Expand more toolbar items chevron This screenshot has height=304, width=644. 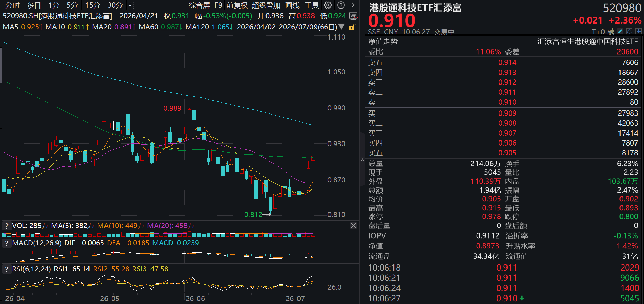click(x=353, y=5)
